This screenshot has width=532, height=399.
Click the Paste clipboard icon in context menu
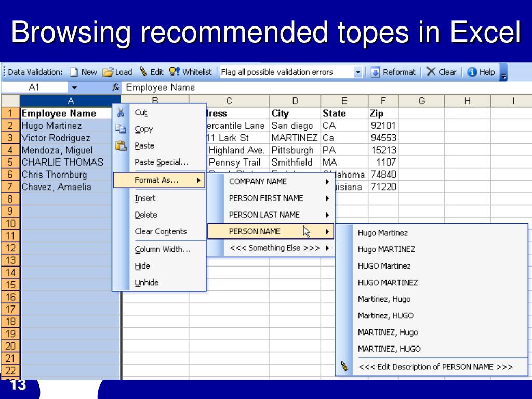click(121, 145)
